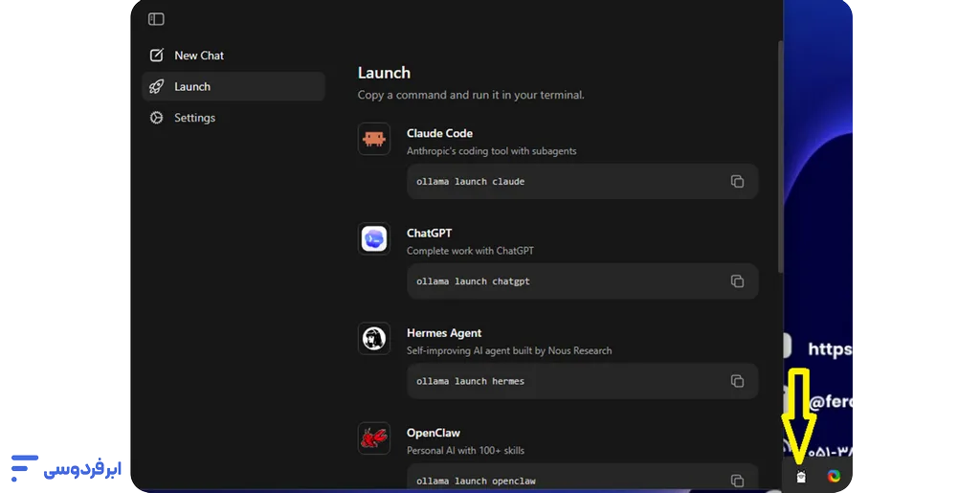Click the 'ollama launch hermes' command text
The height and width of the screenshot is (493, 980).
click(x=470, y=381)
